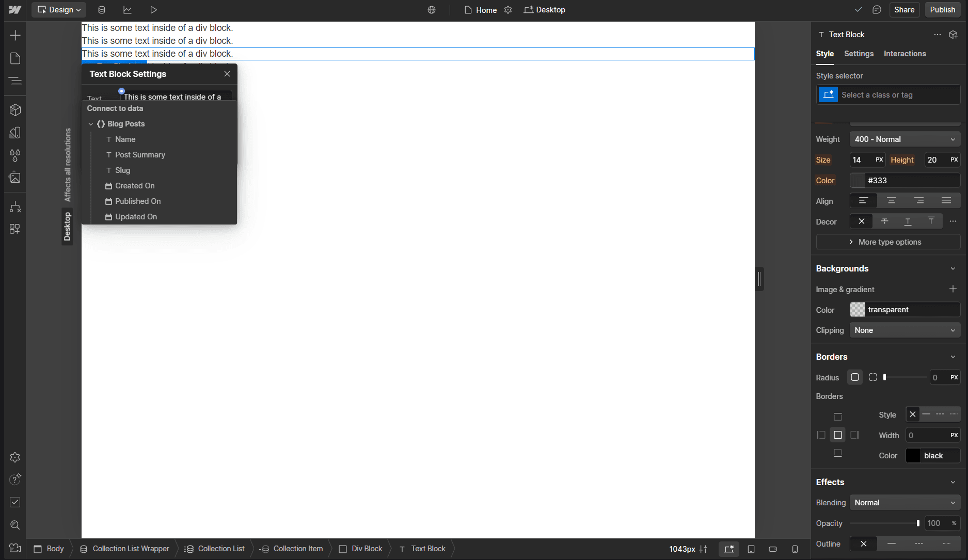Click the Webflow logo menu
Image resolution: width=968 pixels, height=560 pixels.
(15, 10)
